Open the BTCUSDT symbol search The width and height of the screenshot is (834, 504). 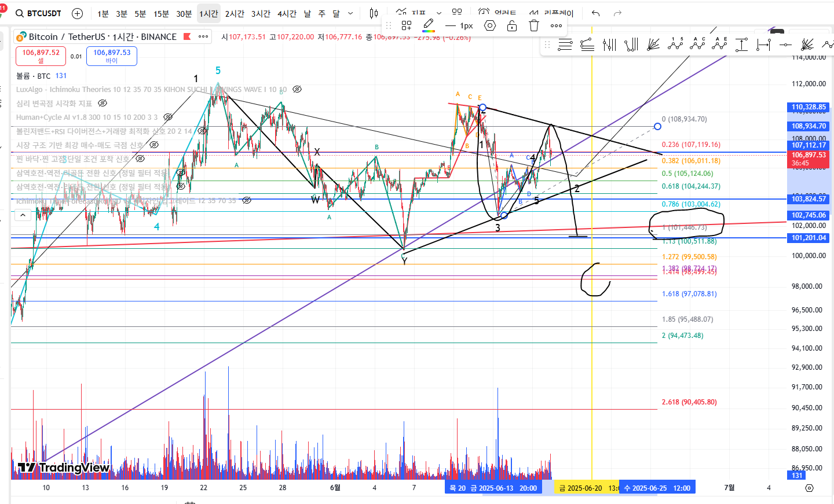click(x=39, y=13)
